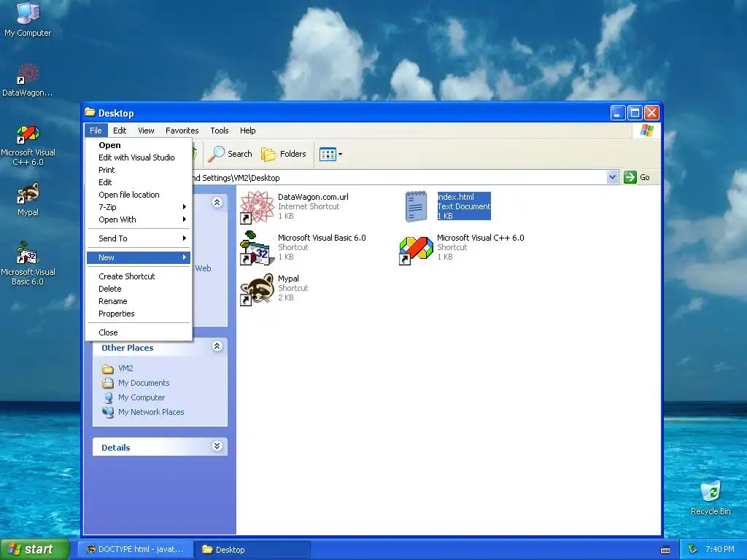Viewport: 747px width, 560px height.
Task: Open the Favorites menu
Action: point(182,131)
